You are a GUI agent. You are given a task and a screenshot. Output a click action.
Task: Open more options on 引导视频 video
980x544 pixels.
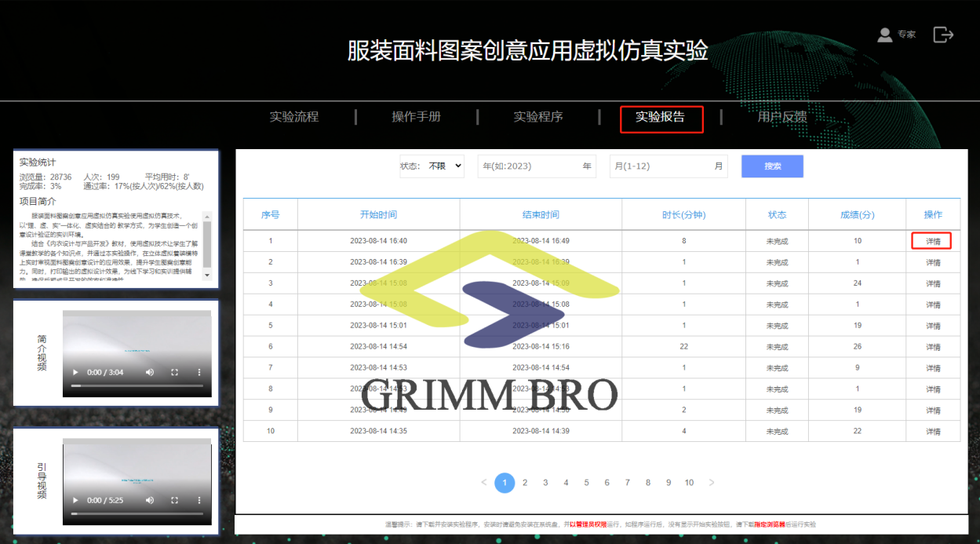point(199,500)
